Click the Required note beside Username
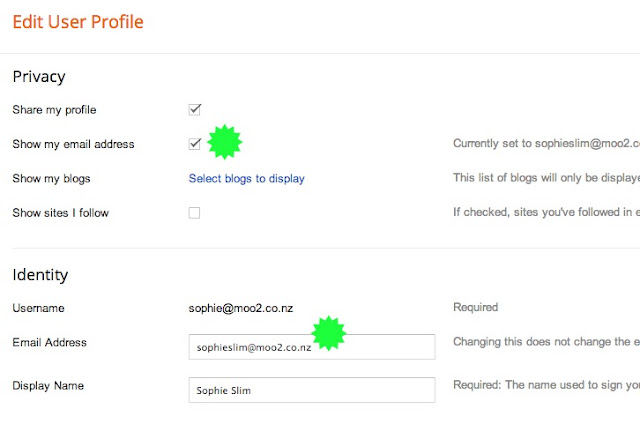This screenshot has height=424, width=640. pyautogui.click(x=476, y=307)
